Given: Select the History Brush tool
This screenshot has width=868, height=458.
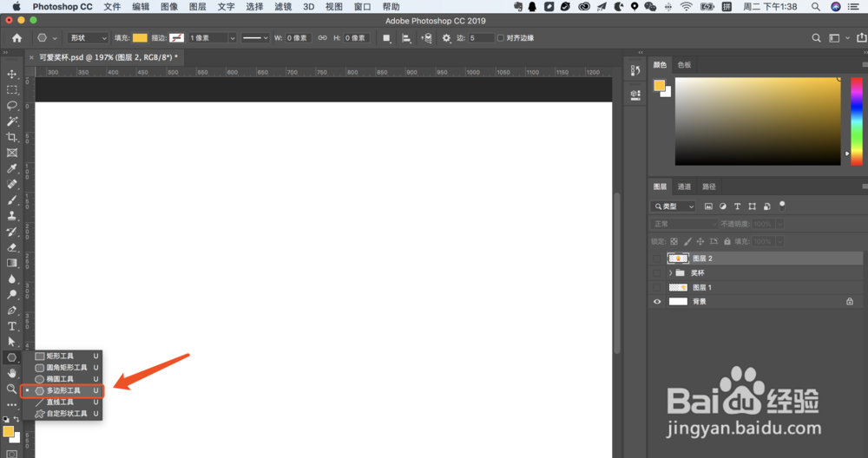Looking at the screenshot, I should (11, 232).
